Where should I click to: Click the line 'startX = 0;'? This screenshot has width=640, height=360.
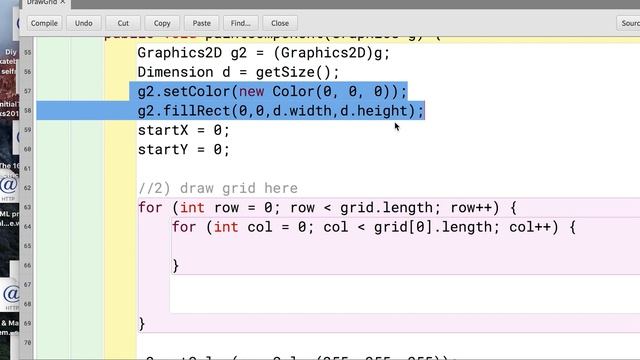point(184,130)
